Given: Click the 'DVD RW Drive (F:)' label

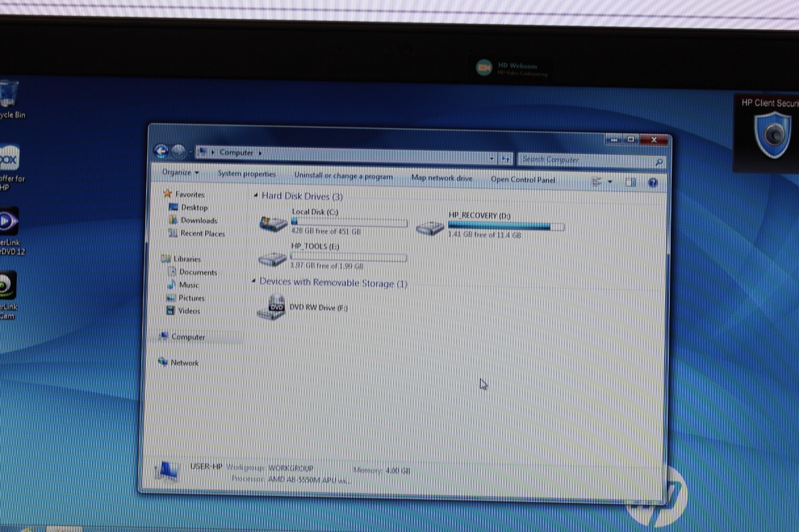Looking at the screenshot, I should (x=319, y=307).
